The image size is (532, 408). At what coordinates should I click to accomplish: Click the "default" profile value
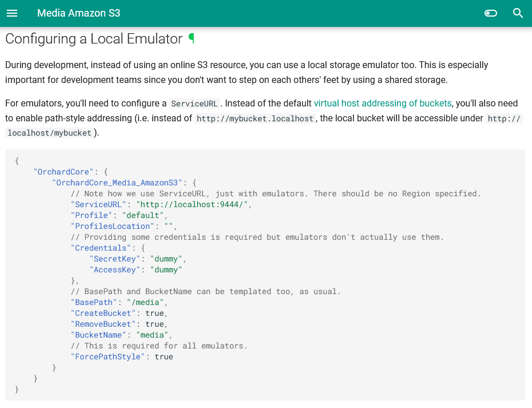pyautogui.click(x=143, y=215)
